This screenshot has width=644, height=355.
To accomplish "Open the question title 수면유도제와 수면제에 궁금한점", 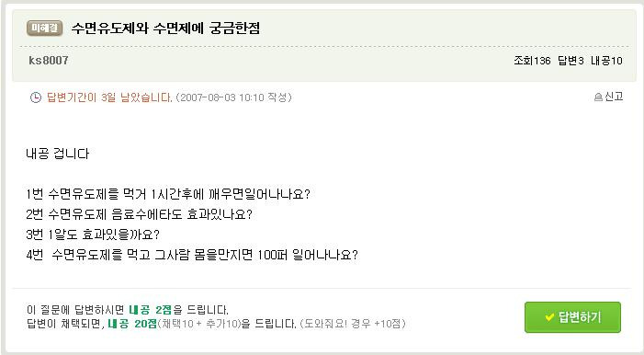I will pyautogui.click(x=165, y=28).
